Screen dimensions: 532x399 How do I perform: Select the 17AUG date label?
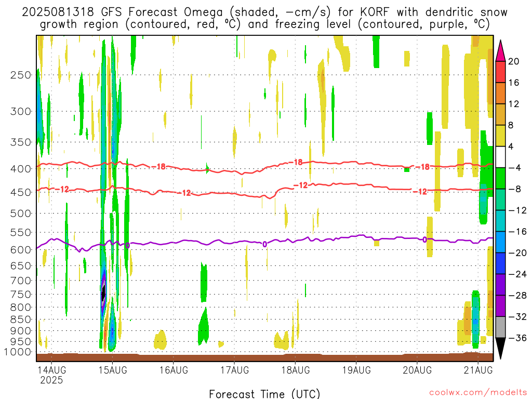[x=234, y=370]
